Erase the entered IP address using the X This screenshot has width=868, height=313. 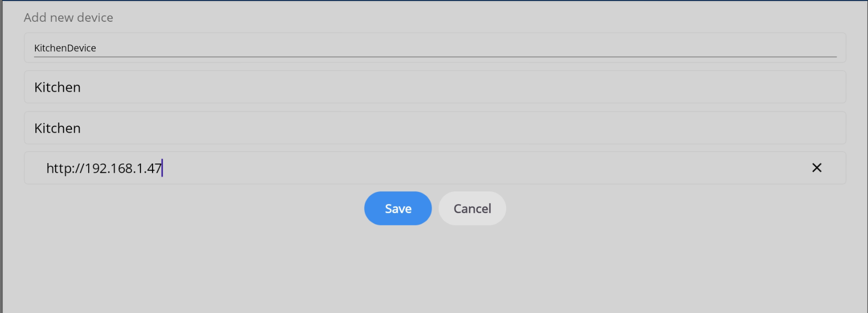click(816, 168)
